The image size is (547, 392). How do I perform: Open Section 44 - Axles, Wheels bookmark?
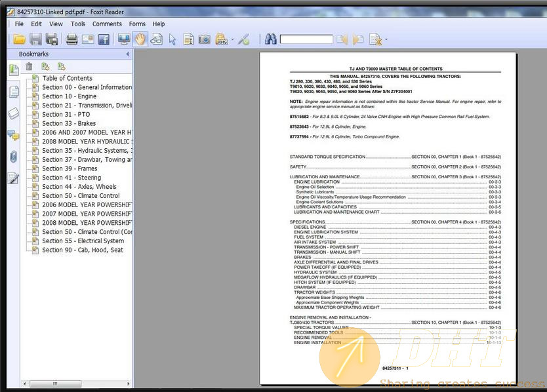79,187
